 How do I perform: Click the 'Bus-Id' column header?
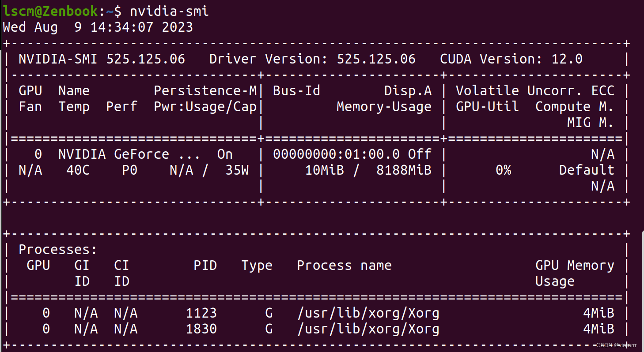296,91
